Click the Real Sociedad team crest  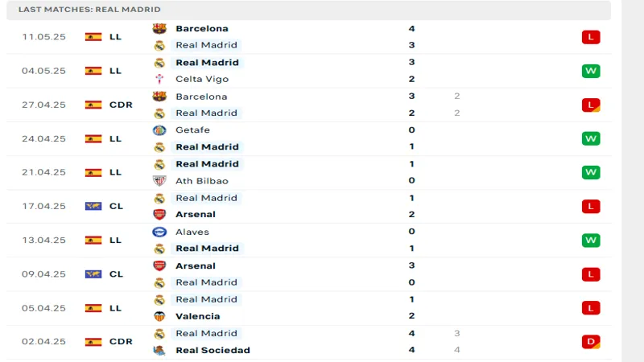(159, 350)
